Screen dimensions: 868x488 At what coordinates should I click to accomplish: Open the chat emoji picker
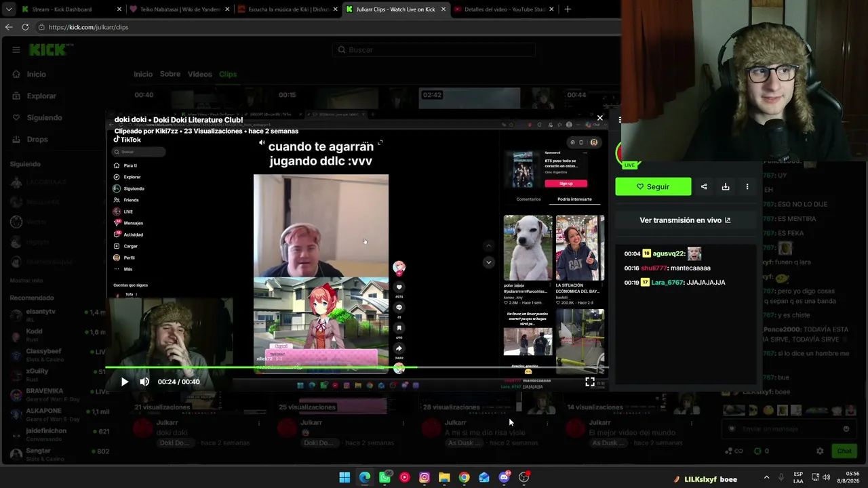[846, 428]
